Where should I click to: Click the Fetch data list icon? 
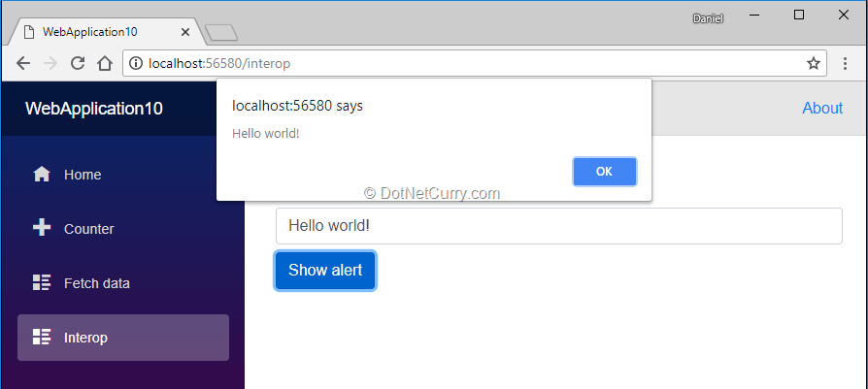click(42, 282)
